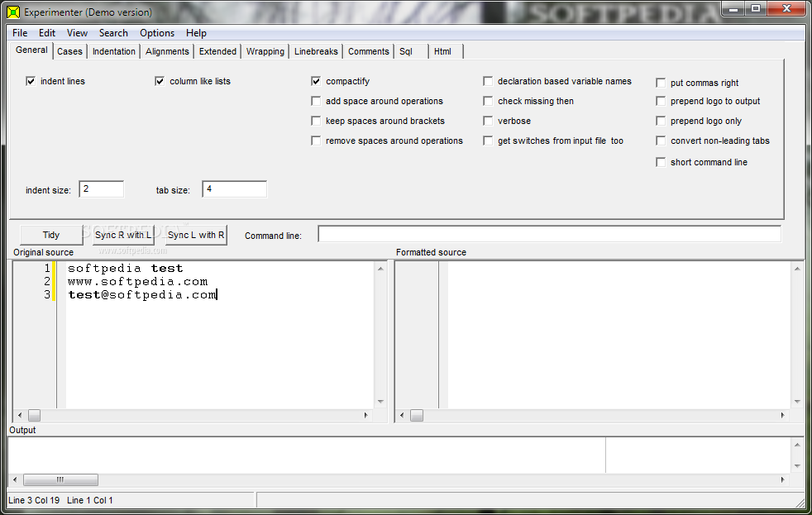
Task: Focus the Command line text field
Action: pyautogui.click(x=549, y=234)
